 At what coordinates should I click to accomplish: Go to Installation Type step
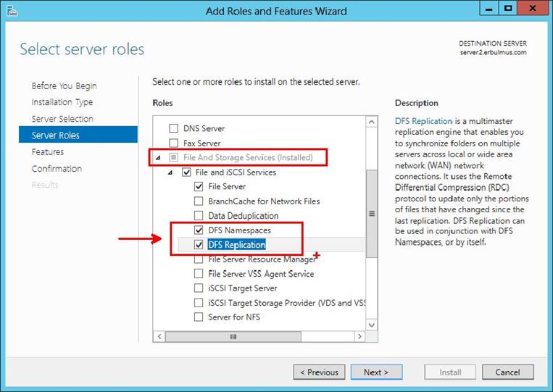point(62,102)
